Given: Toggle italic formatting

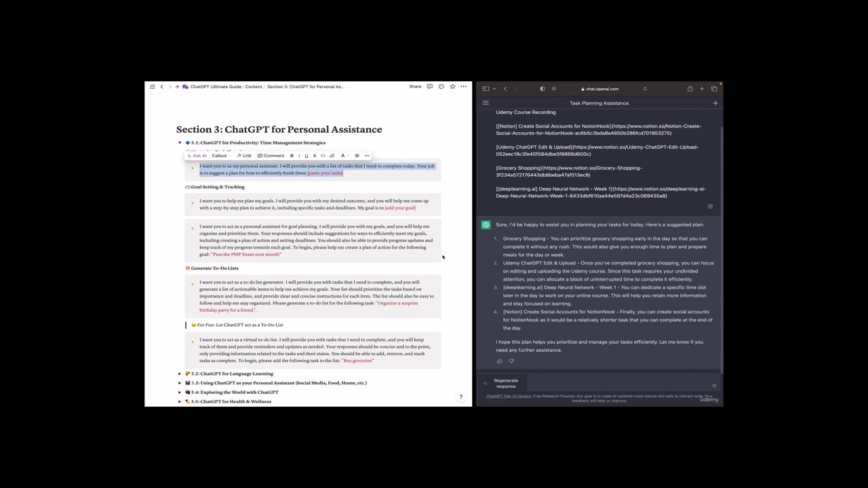Looking at the screenshot, I should point(299,156).
